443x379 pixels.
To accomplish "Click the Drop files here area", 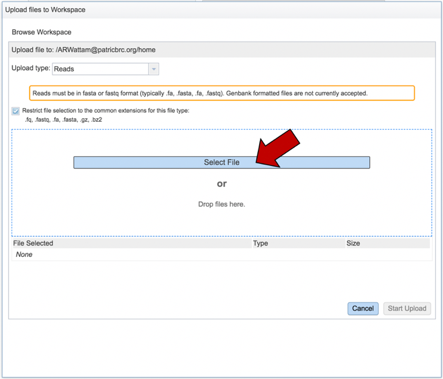I will pos(221,204).
